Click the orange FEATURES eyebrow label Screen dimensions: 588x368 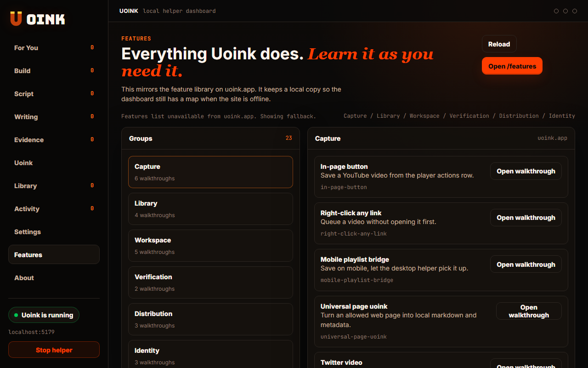click(136, 39)
